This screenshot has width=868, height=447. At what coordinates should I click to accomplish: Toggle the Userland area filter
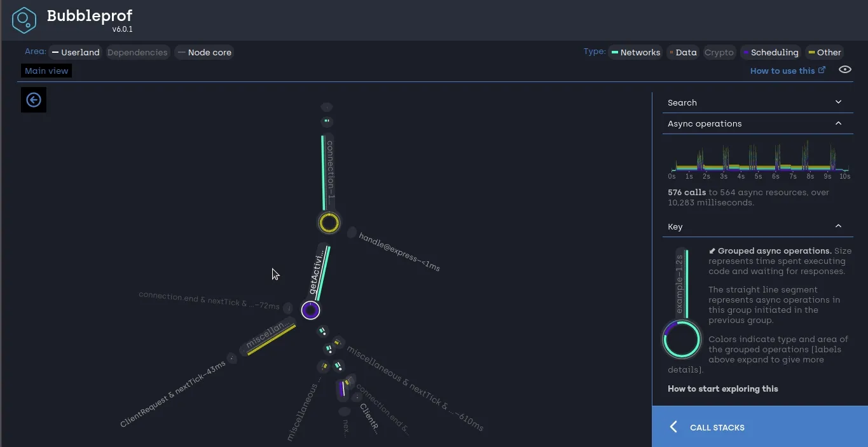pos(76,53)
